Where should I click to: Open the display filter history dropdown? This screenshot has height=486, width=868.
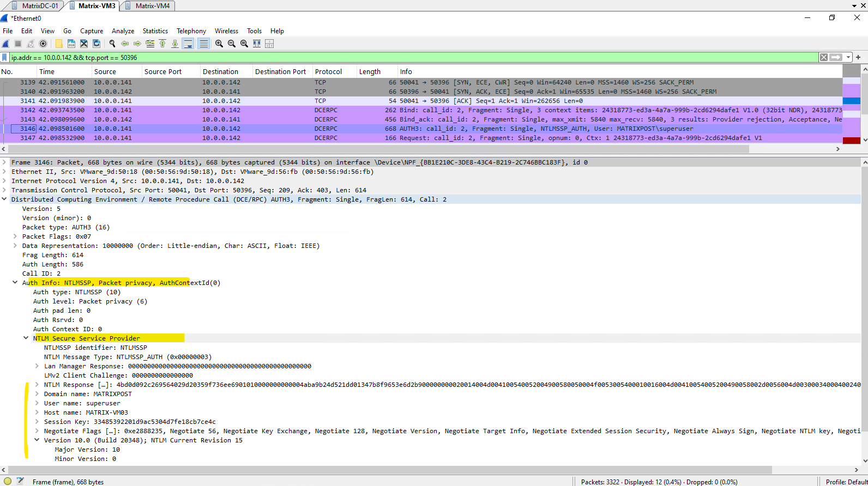point(848,57)
